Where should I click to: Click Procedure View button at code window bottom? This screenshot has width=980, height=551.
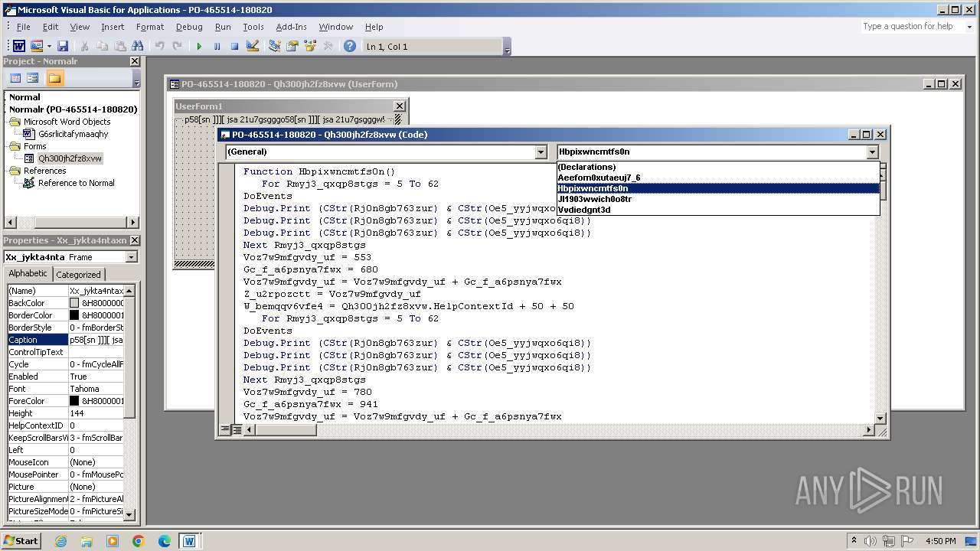[x=226, y=430]
